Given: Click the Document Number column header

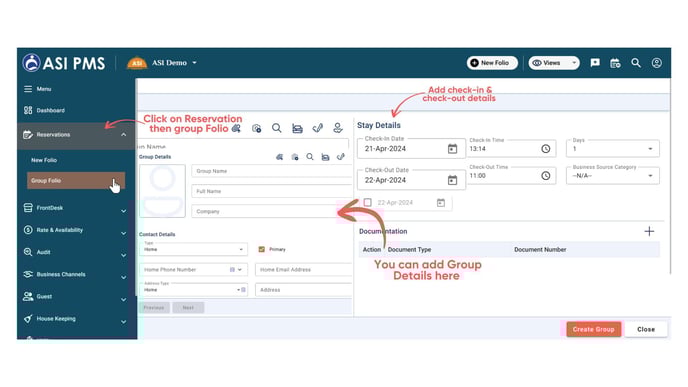Looking at the screenshot, I should (540, 249).
